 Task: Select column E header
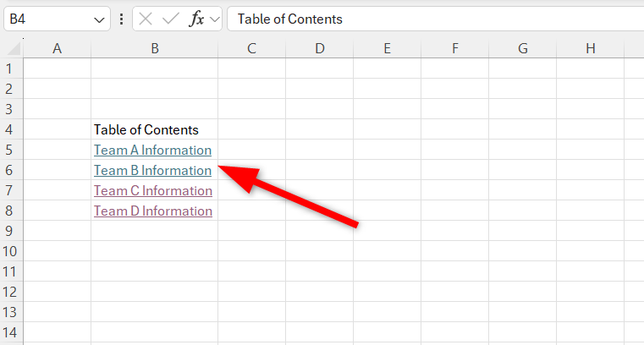click(387, 49)
